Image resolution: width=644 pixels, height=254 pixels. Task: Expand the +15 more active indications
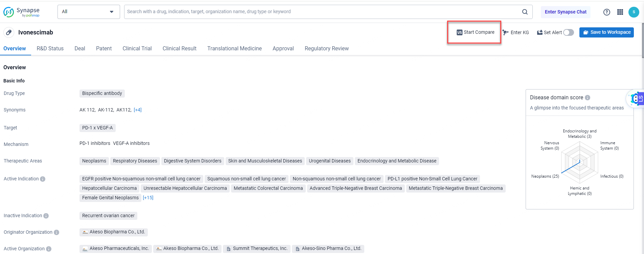pyautogui.click(x=148, y=198)
